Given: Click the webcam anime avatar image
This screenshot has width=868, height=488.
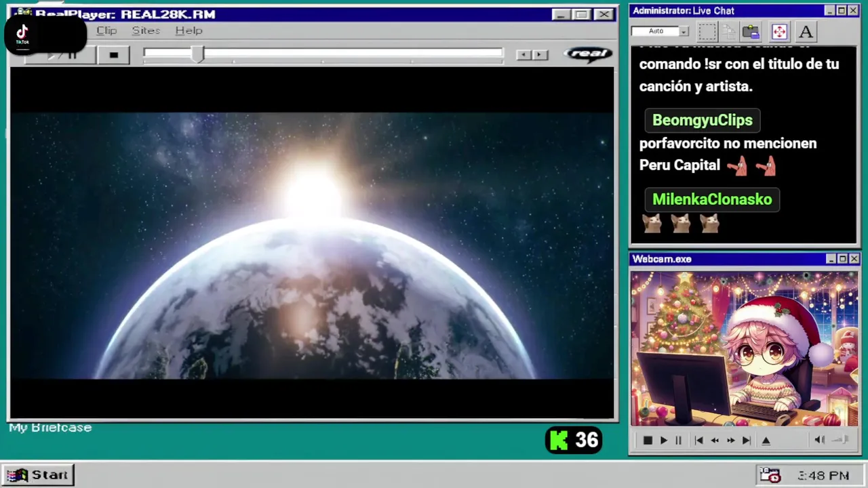Looking at the screenshot, I should (x=745, y=349).
